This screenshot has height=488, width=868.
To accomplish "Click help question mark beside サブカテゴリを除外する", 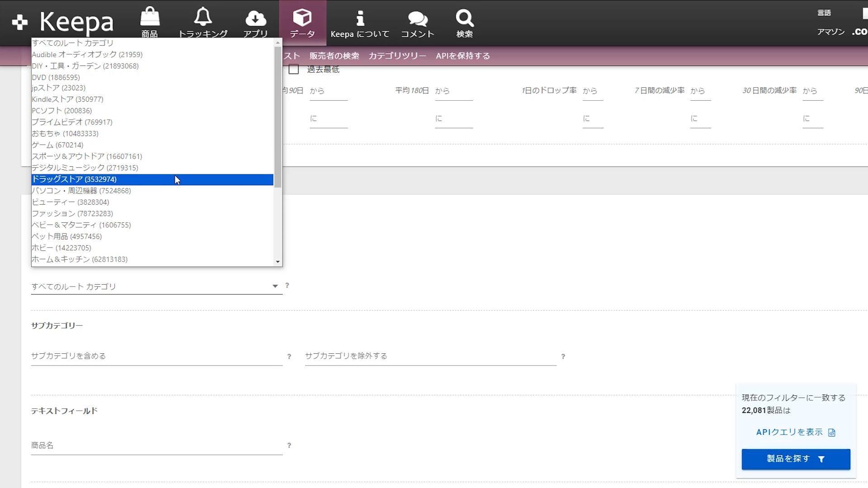I will coord(563,357).
